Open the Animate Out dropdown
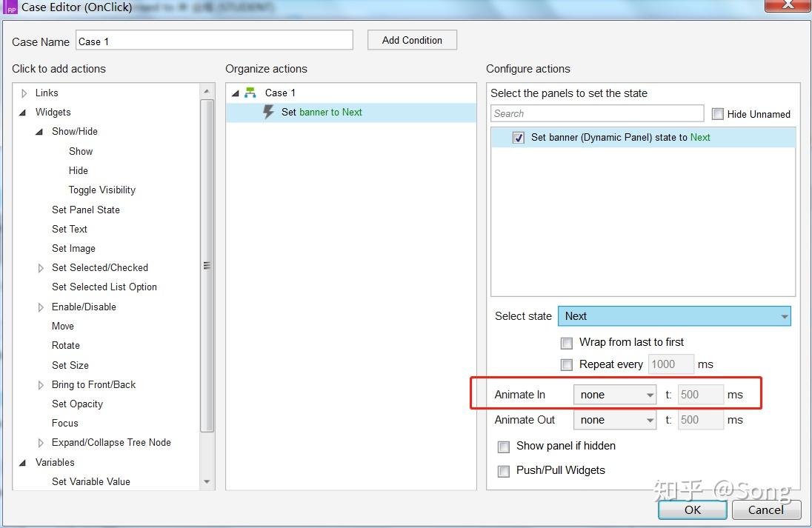Screen dimensions: 812x528 tap(615, 421)
